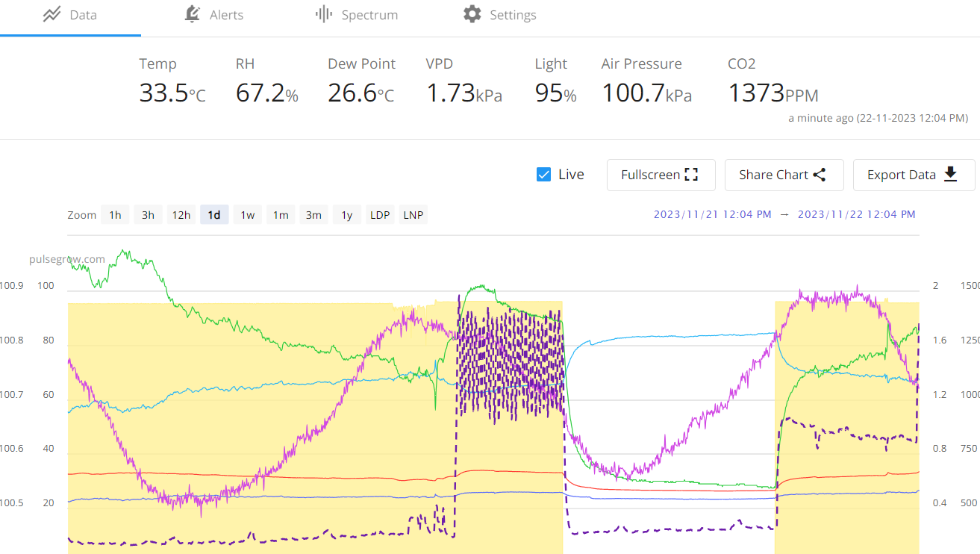Click the Share Chart button

784,175
